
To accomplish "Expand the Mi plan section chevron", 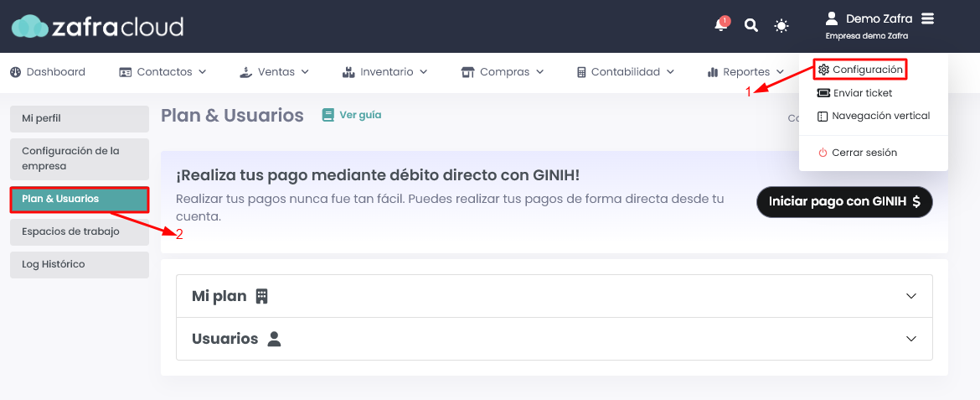I will pos(912,296).
